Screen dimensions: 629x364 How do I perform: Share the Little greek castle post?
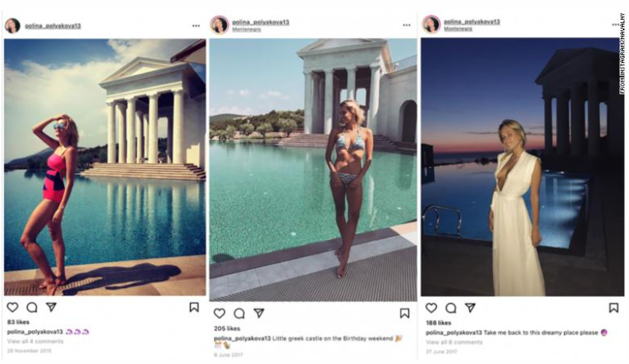click(x=259, y=313)
